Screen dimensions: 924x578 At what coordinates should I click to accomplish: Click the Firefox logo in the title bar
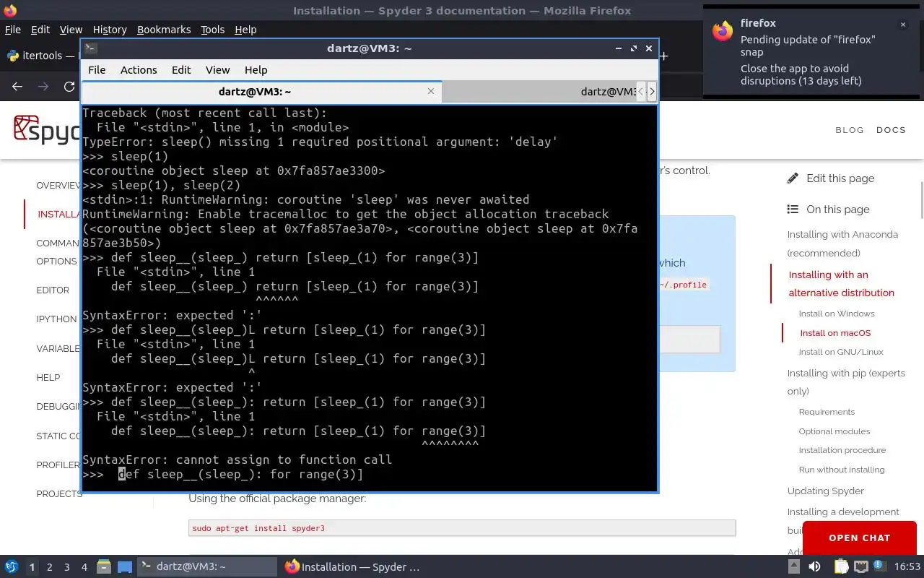click(x=9, y=10)
